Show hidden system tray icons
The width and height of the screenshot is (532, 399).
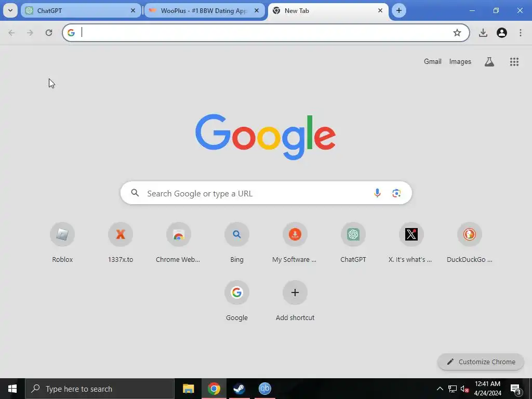point(440,389)
